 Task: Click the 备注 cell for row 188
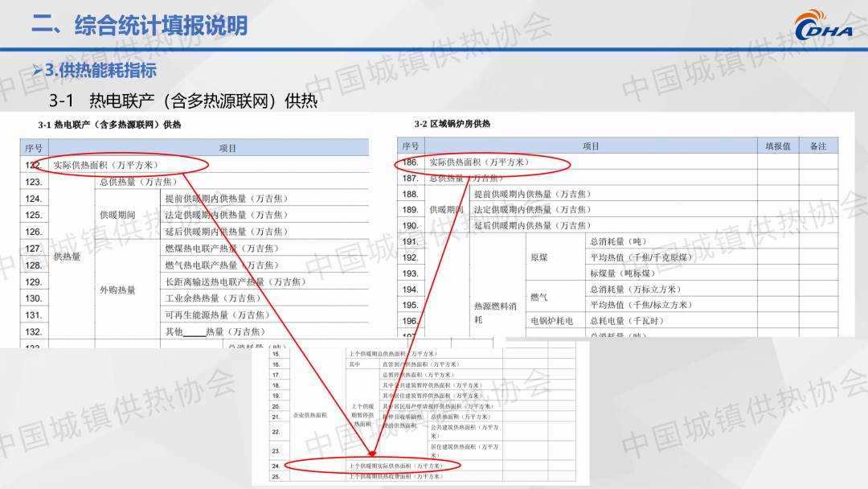pos(818,194)
